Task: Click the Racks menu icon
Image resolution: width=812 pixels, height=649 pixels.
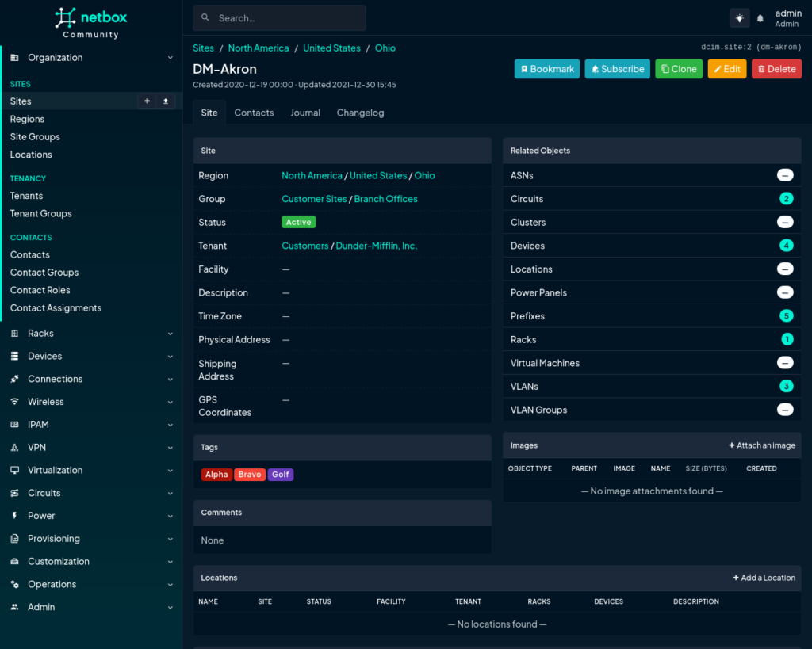Action: (14, 334)
